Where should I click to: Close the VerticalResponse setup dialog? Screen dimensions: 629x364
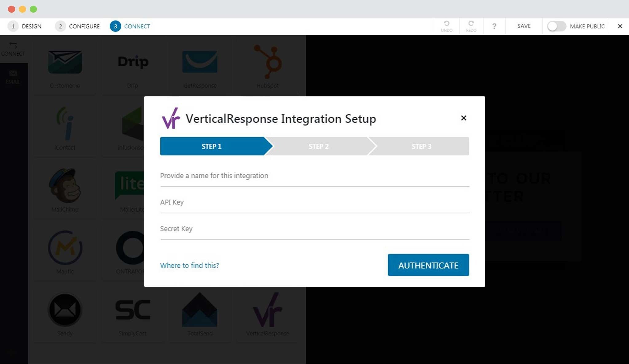point(464,118)
